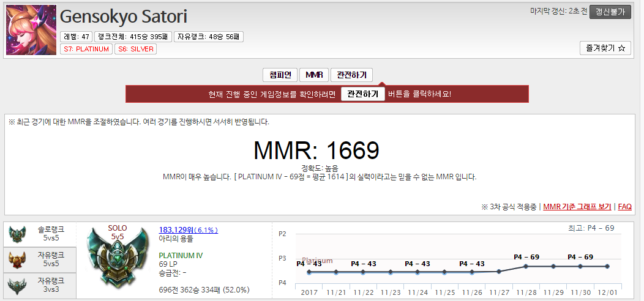Add summoner to favorites with star button
The height and width of the screenshot is (301, 644).
click(605, 48)
